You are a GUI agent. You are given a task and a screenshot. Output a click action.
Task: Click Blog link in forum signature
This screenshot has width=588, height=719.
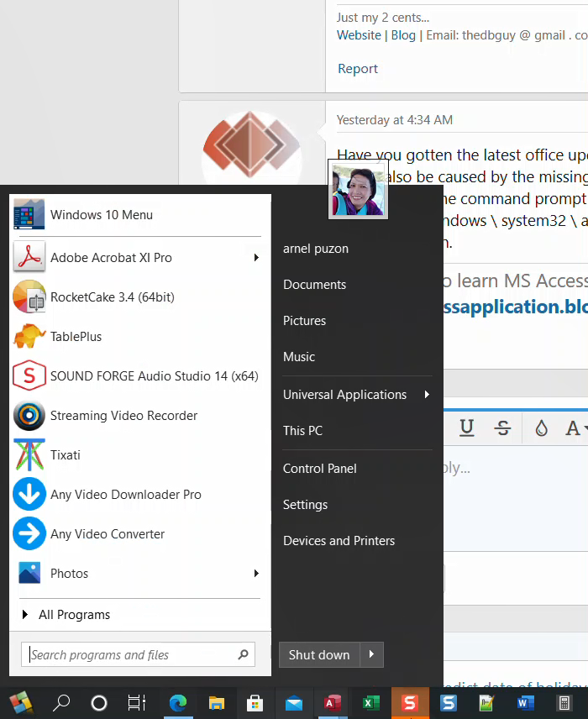pos(403,35)
